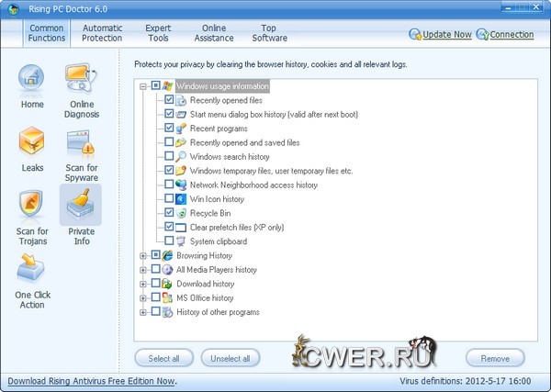Screen dimensions: 551x392
Task: Launch the Online Diagnosis tool
Action: (x=82, y=81)
